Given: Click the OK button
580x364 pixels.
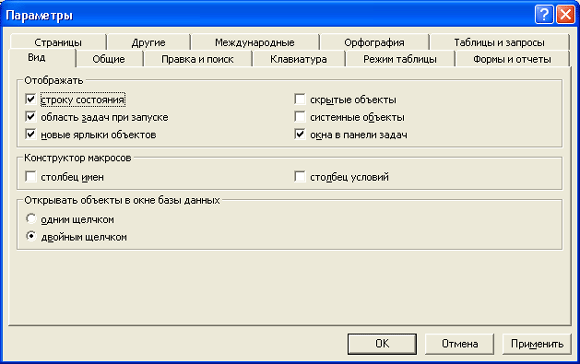Looking at the screenshot, I should click(382, 344).
